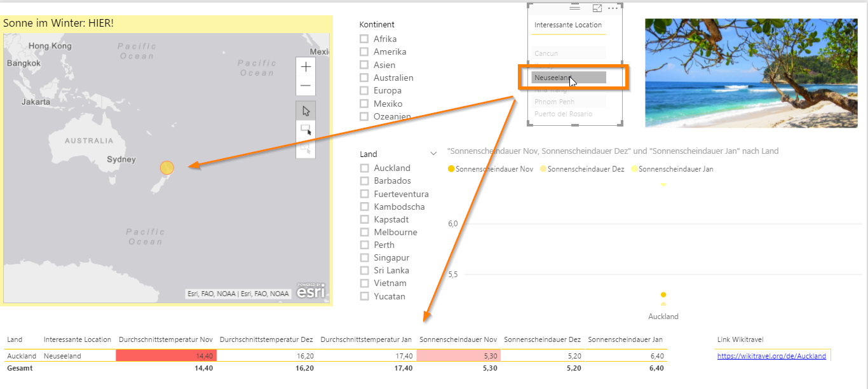
Task: Click the Sydney label on the map
Action: [121, 160]
